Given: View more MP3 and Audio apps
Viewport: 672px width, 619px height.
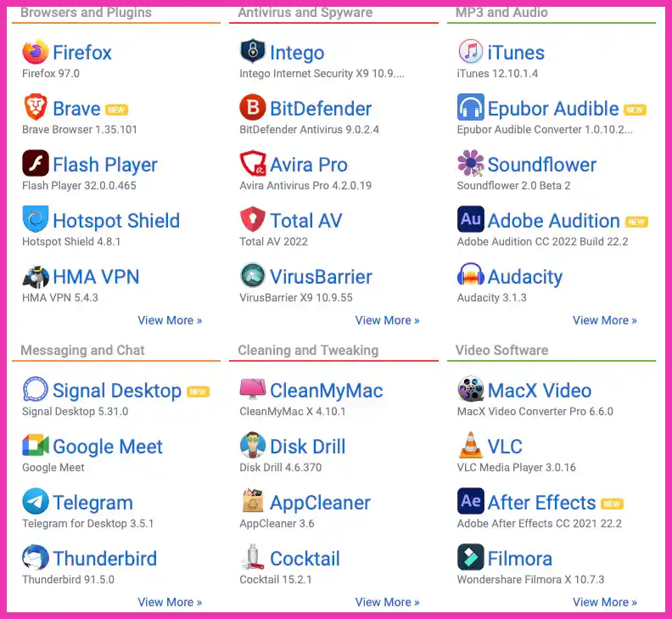Looking at the screenshot, I should (x=605, y=320).
